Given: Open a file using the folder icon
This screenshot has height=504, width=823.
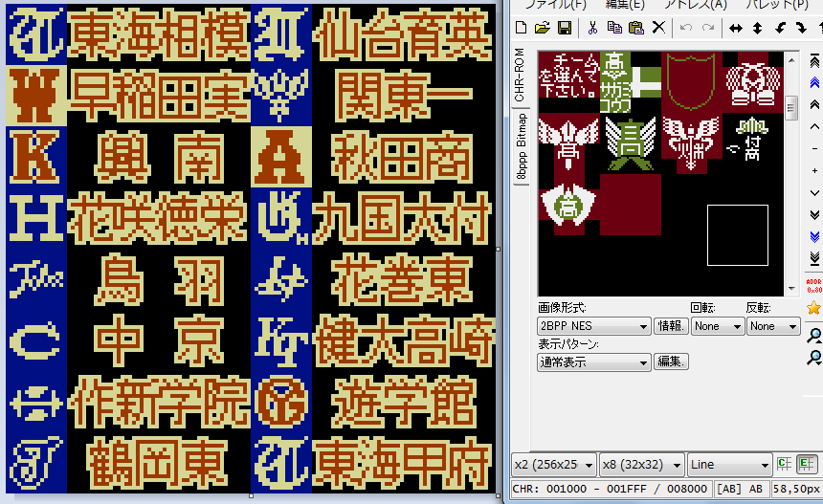Looking at the screenshot, I should tap(543, 28).
